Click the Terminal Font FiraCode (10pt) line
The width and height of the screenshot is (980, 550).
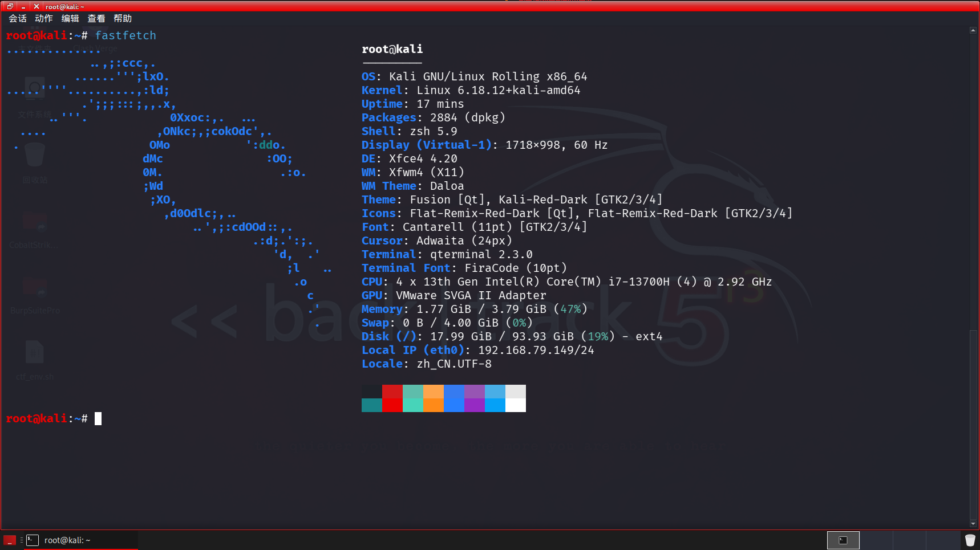(464, 268)
